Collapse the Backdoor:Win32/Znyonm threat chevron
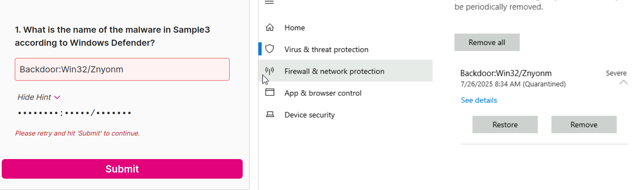644x190 pixels. tap(624, 82)
